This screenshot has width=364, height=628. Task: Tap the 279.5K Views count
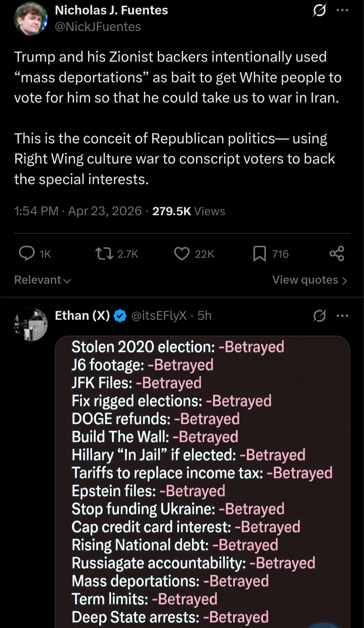[x=188, y=211]
